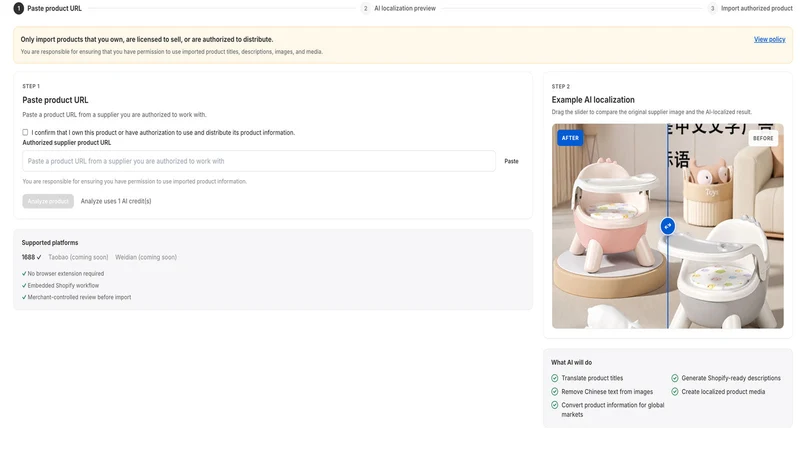Click the Example AI localization heading
800x450 pixels.
pyautogui.click(x=593, y=99)
